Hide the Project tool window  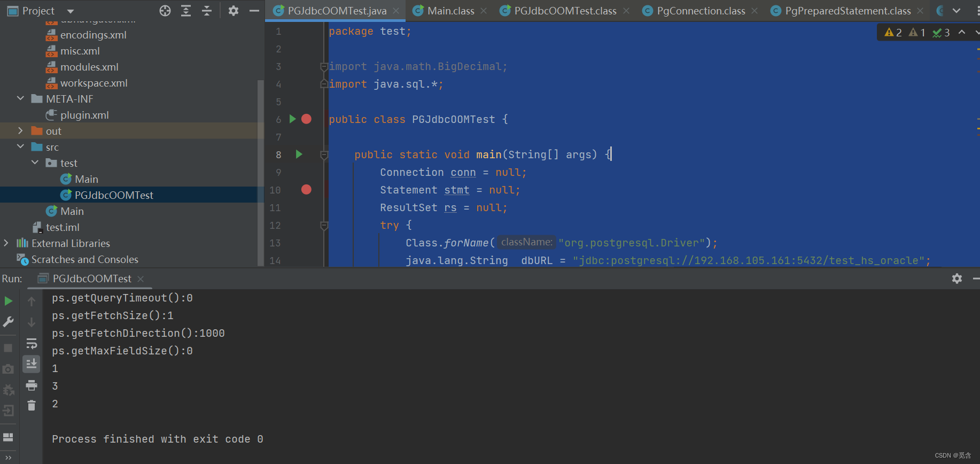[x=254, y=11]
